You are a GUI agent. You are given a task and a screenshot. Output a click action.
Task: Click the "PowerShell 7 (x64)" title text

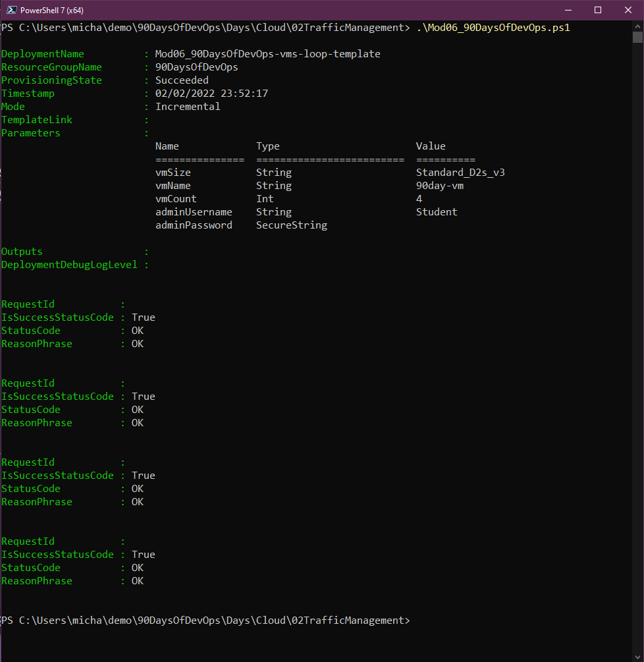point(52,11)
